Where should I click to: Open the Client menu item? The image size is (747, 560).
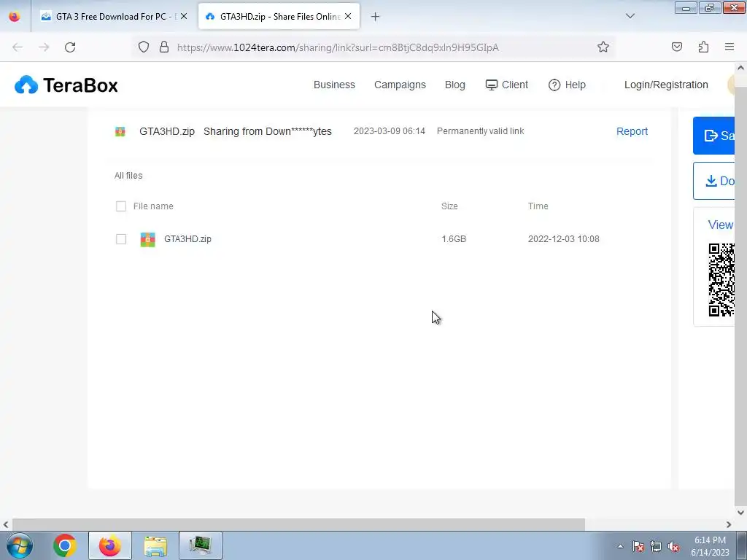pyautogui.click(x=507, y=85)
